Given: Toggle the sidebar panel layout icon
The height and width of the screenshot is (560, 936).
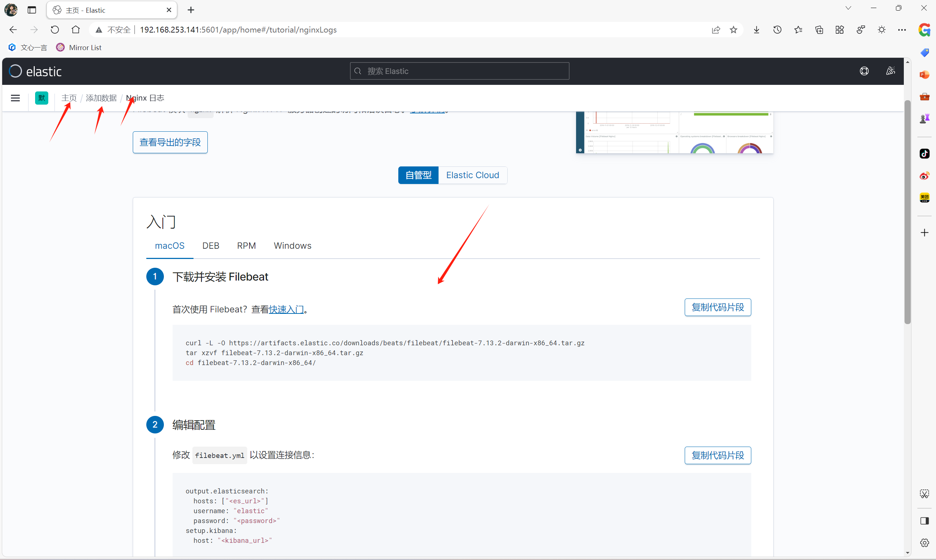Looking at the screenshot, I should [924, 521].
